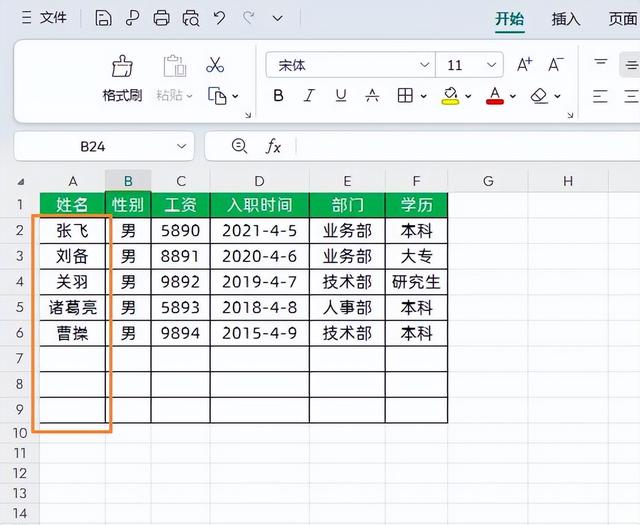This screenshot has height=525, width=640.
Task: Apply yellow fill color
Action: 450,96
